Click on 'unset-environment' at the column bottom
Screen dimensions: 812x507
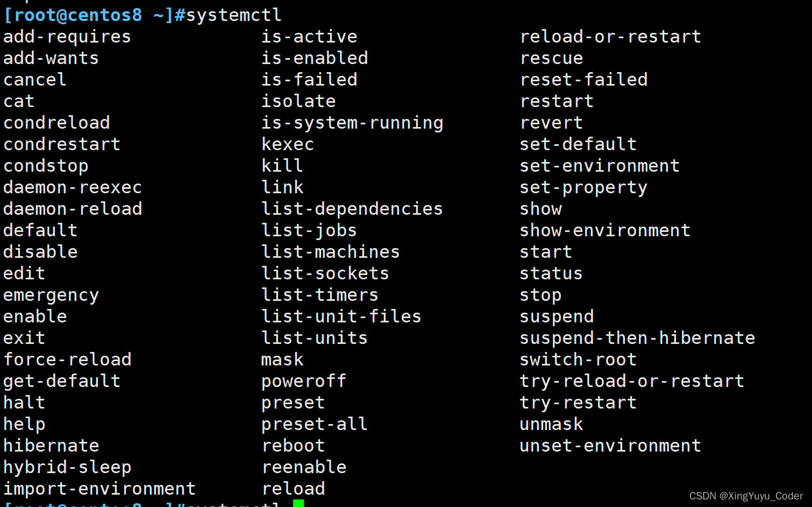pos(610,446)
